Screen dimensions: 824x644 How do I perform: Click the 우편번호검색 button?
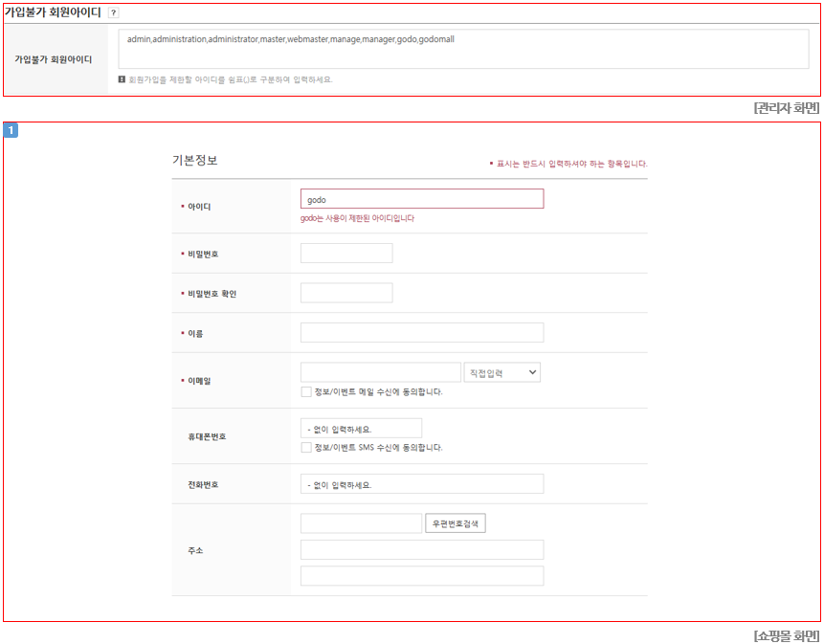coord(456,523)
